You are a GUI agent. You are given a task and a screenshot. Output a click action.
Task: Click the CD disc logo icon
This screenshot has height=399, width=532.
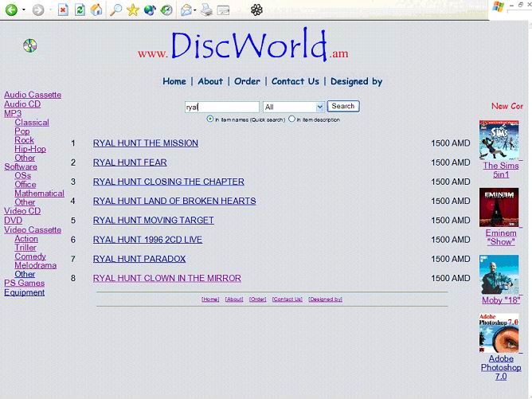(x=29, y=45)
